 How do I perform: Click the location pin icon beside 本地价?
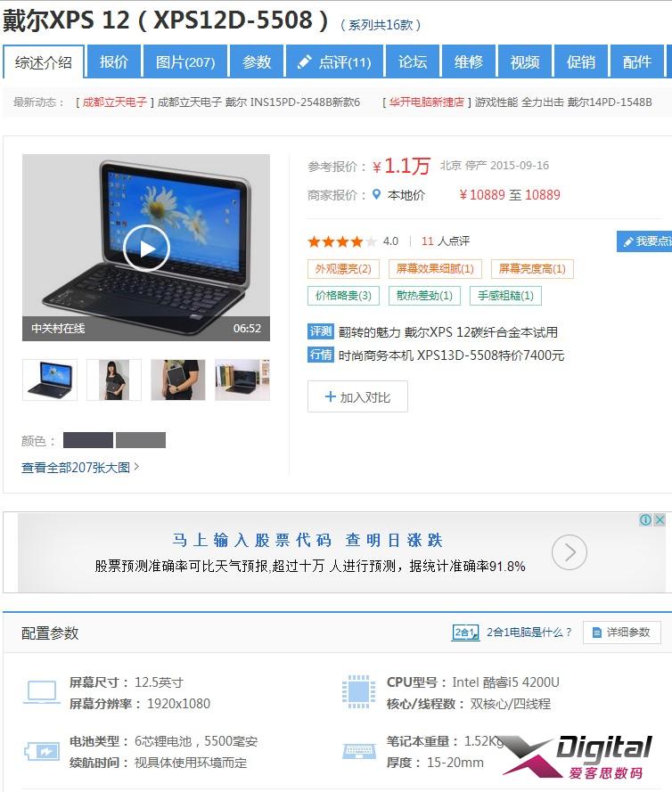(x=376, y=194)
